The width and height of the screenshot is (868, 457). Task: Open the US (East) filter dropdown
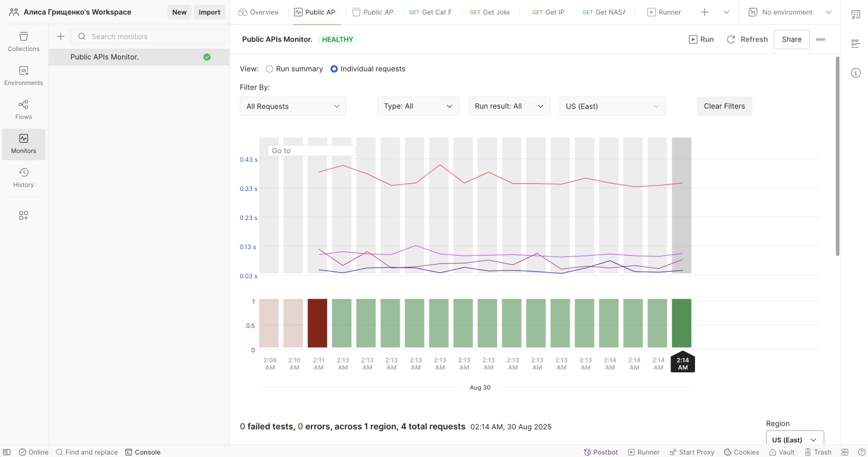[x=612, y=106]
